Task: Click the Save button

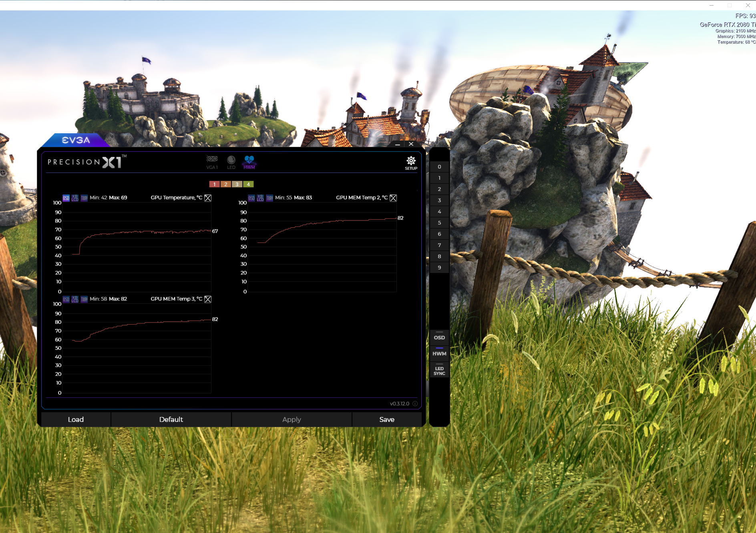Action: pyautogui.click(x=387, y=419)
